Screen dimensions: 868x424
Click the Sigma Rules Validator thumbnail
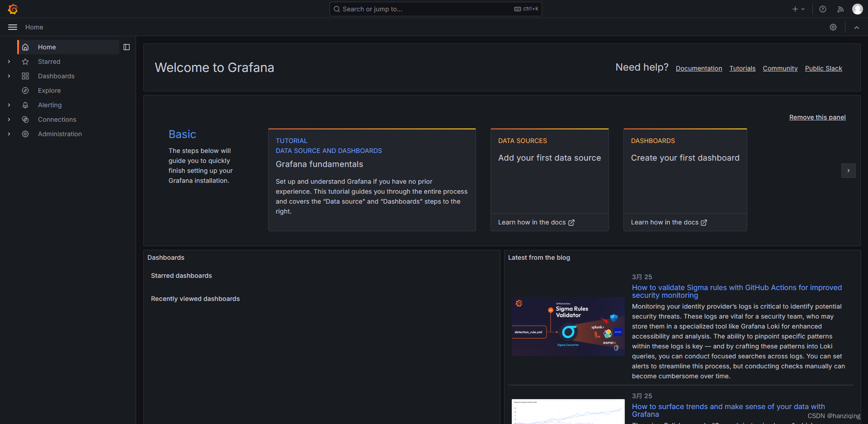coord(568,326)
